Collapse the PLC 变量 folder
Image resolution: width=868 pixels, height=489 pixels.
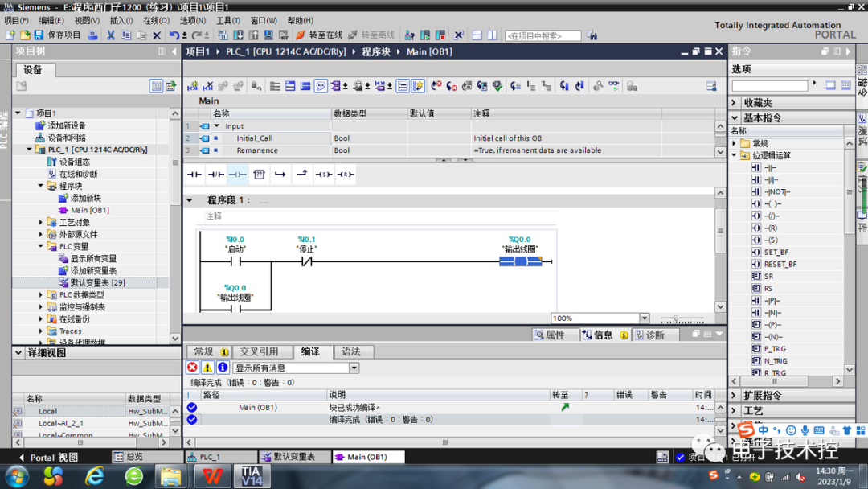coord(41,246)
